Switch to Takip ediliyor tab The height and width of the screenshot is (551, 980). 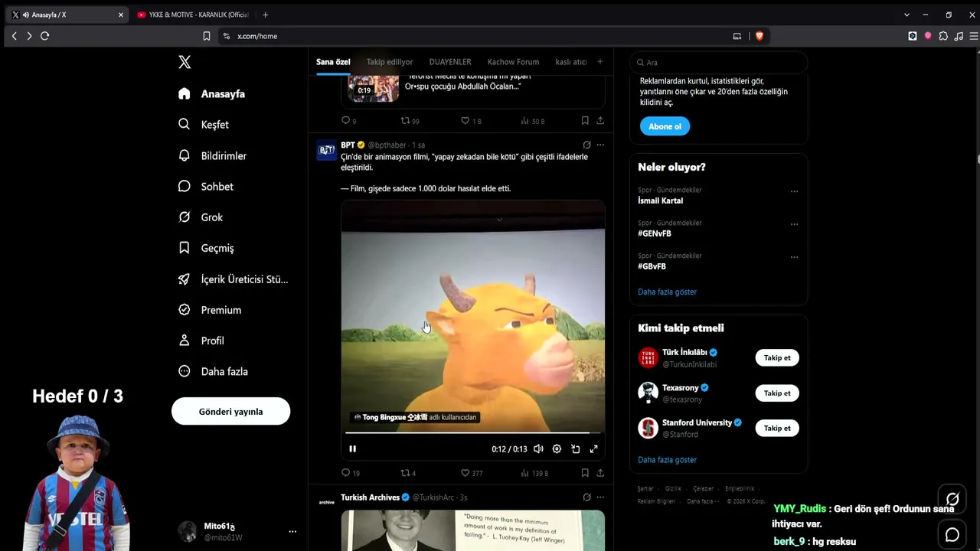pos(390,62)
